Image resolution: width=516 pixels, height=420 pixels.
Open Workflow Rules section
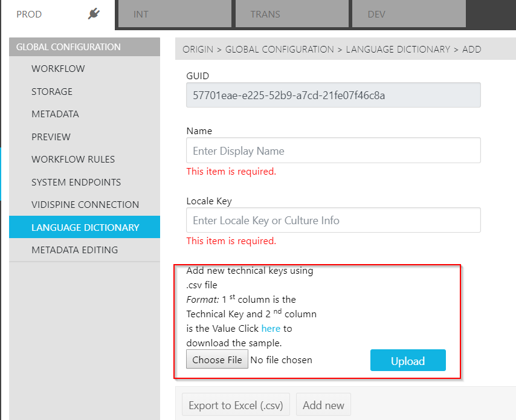[73, 160]
